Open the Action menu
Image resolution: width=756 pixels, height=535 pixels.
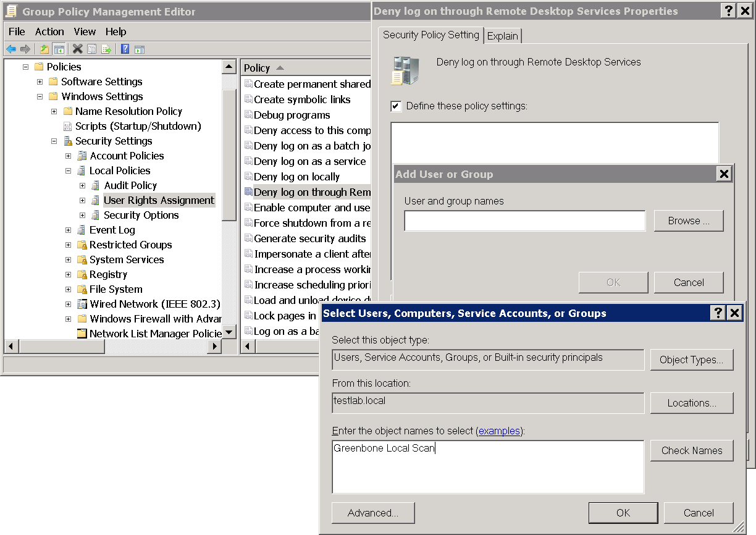(x=49, y=32)
